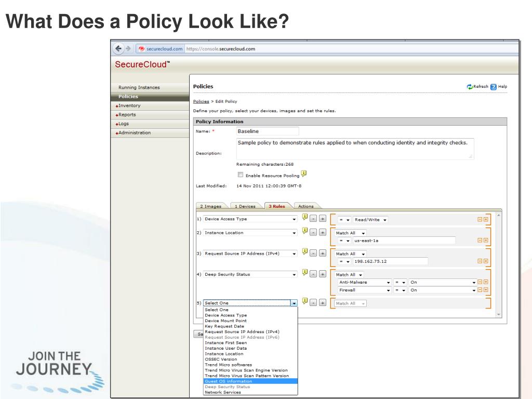The width and height of the screenshot is (532, 399).
Task: Click minus button on rule 5 row
Action: 313,303
